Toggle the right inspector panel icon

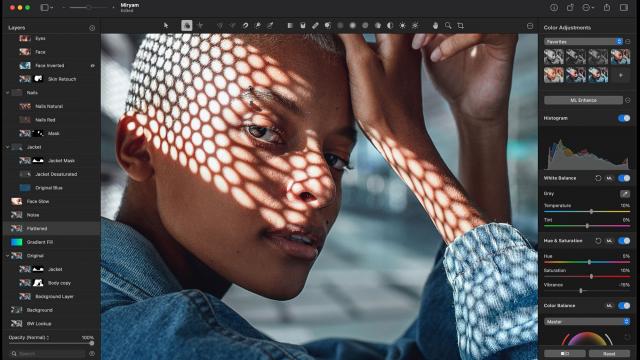(624, 7)
